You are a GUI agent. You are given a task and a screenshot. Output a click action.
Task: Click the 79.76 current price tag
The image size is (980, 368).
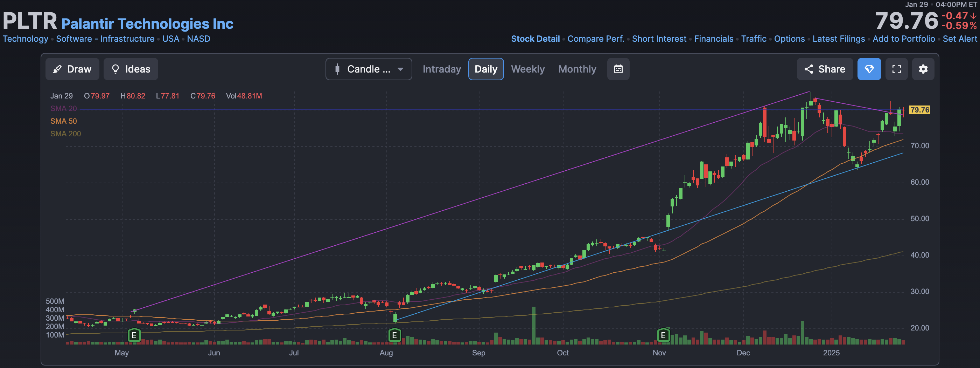[919, 110]
